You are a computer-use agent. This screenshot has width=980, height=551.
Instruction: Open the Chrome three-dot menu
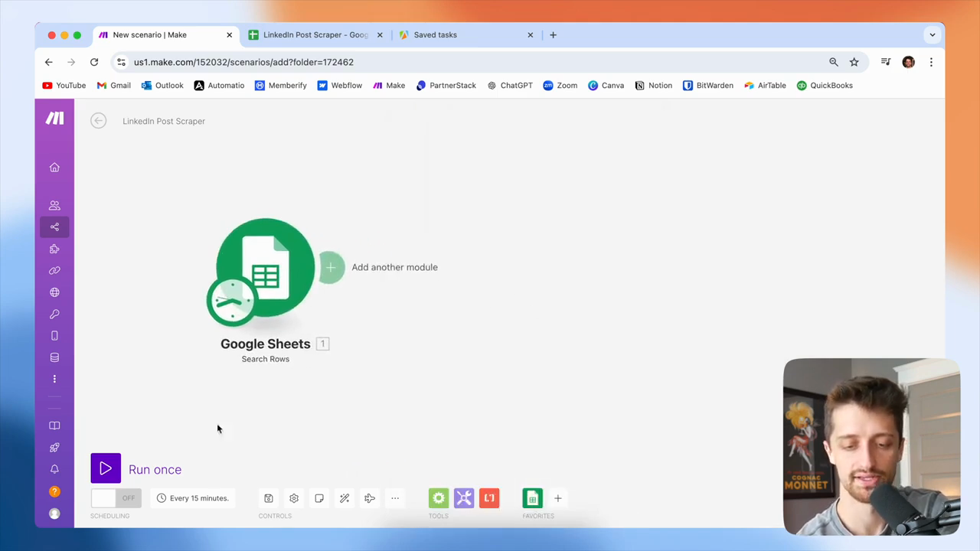tap(931, 62)
